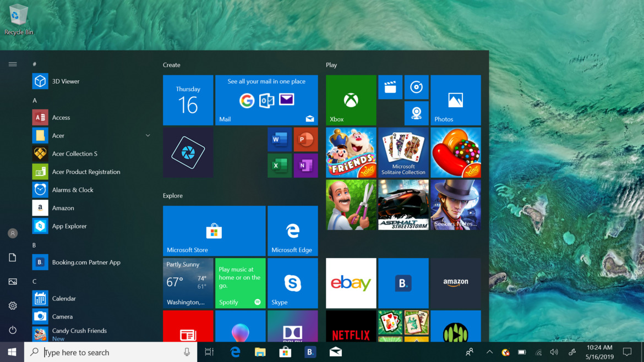The width and height of the screenshot is (644, 362).
Task: Open the Action Center notifications
Action: click(x=627, y=352)
